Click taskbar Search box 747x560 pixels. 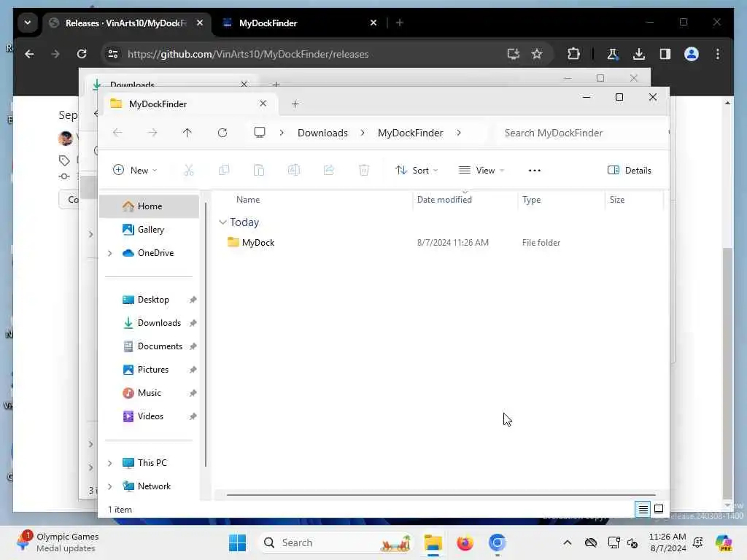[336, 542]
